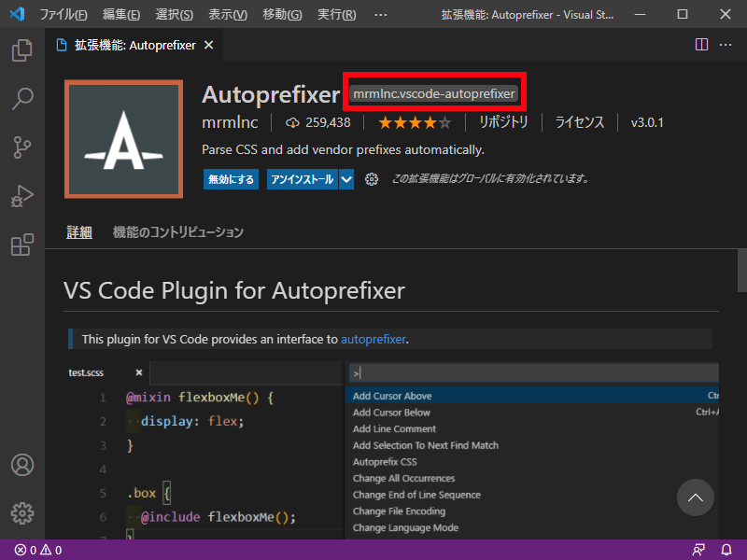Open the Accounts icon in activity bar
Viewport: 747px width, 560px height.
(21, 465)
